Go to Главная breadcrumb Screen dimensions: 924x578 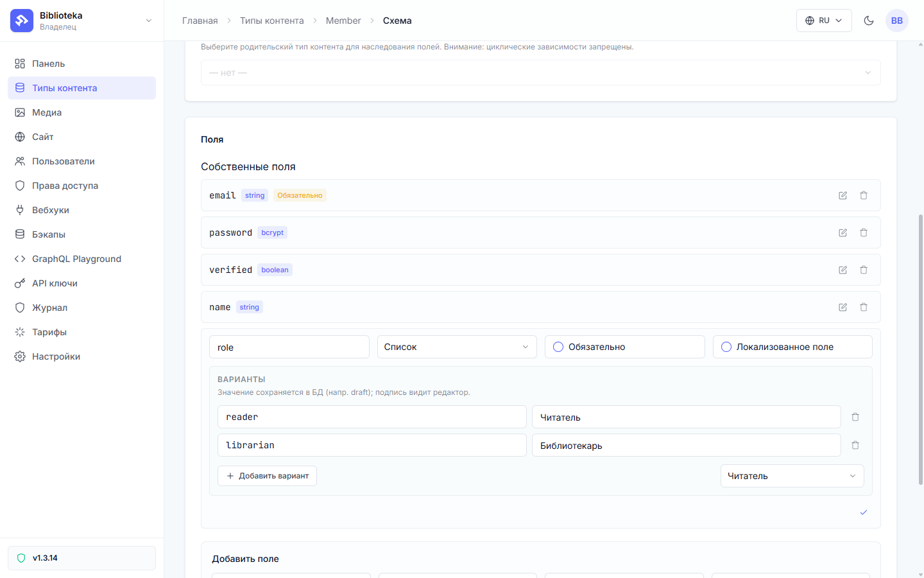coord(200,21)
